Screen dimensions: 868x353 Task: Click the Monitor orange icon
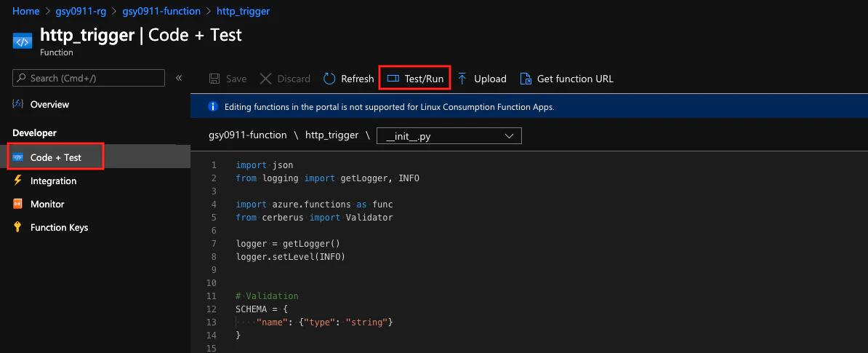coord(17,204)
